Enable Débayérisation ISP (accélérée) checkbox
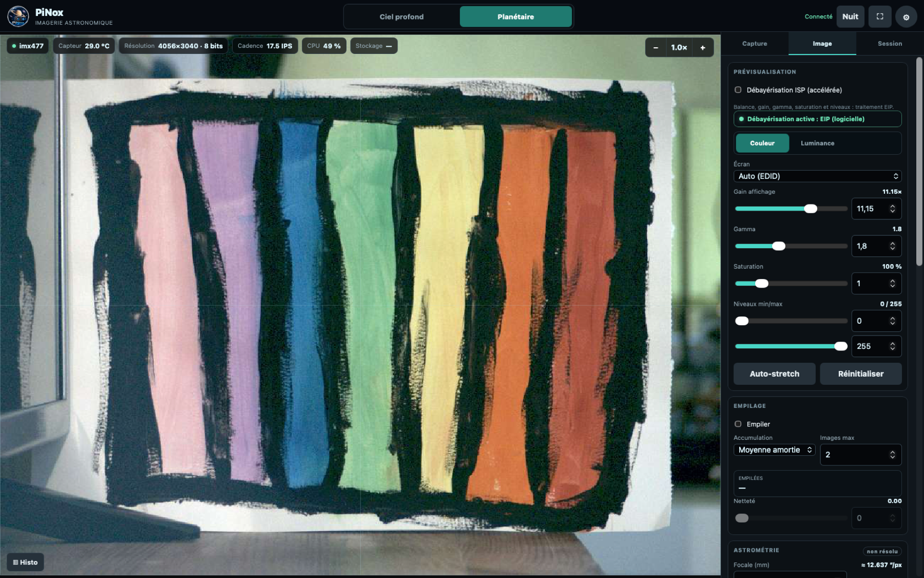The height and width of the screenshot is (578, 924). [738, 90]
